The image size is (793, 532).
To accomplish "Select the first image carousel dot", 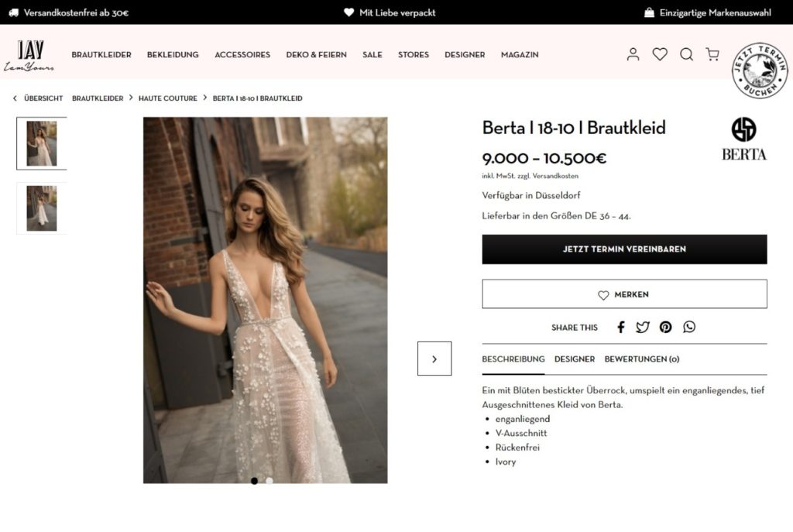I will [x=254, y=481].
